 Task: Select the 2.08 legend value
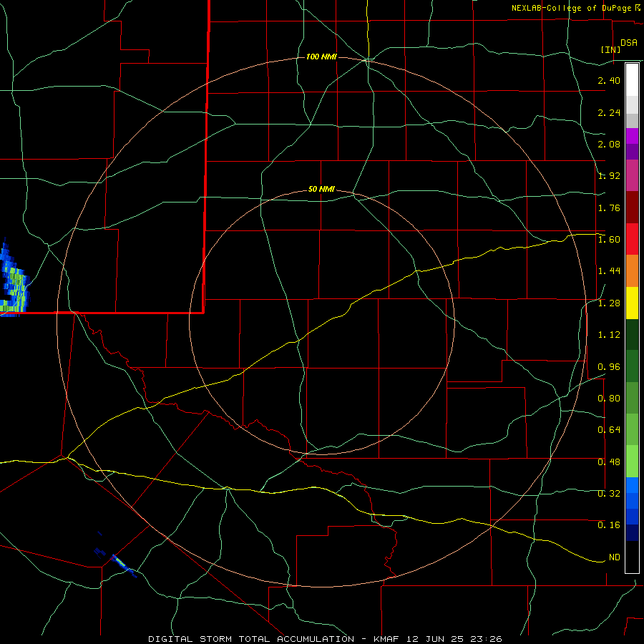(609, 144)
